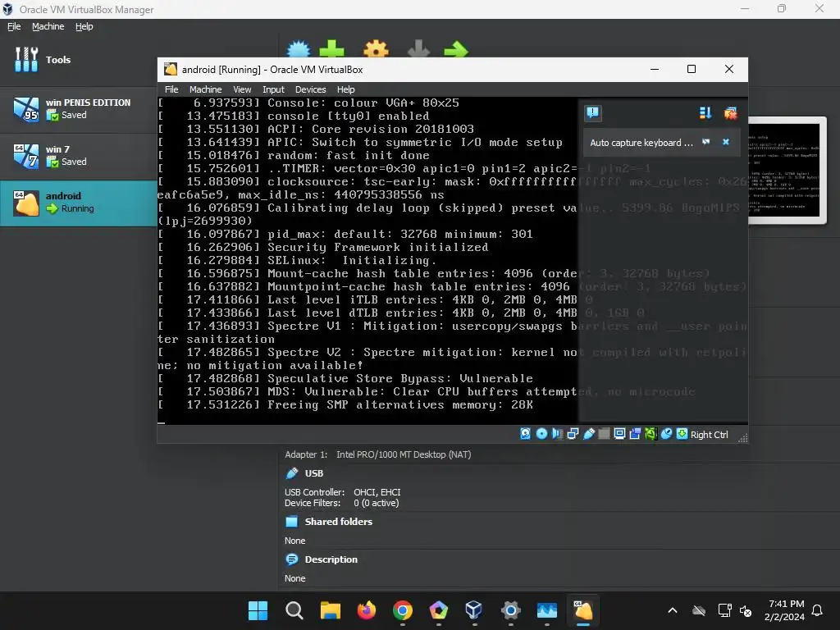The height and width of the screenshot is (630, 840).
Task: Click the help icon on Auto capture notification
Action: [x=706, y=142]
